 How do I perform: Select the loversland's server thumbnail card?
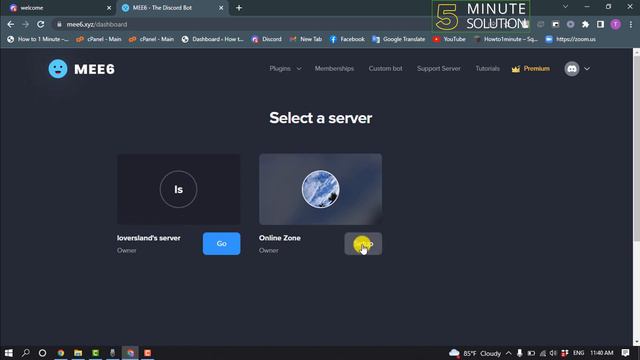click(x=179, y=189)
